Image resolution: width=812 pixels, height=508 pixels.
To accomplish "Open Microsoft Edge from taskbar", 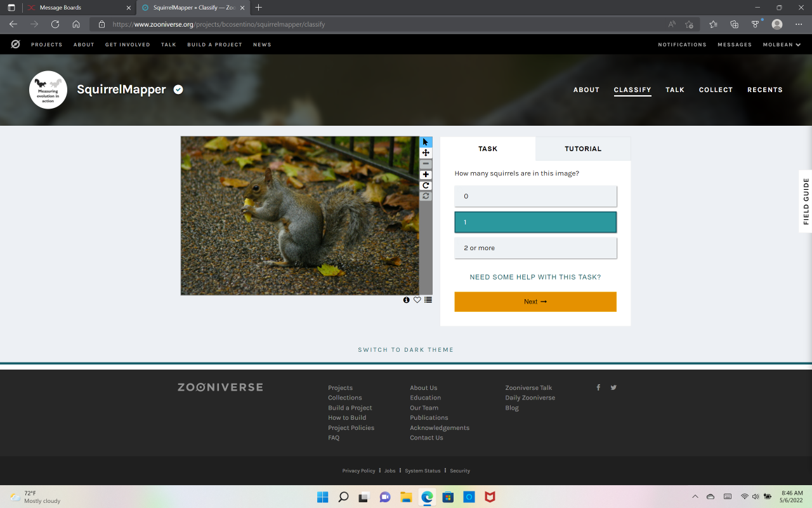I will [427, 497].
